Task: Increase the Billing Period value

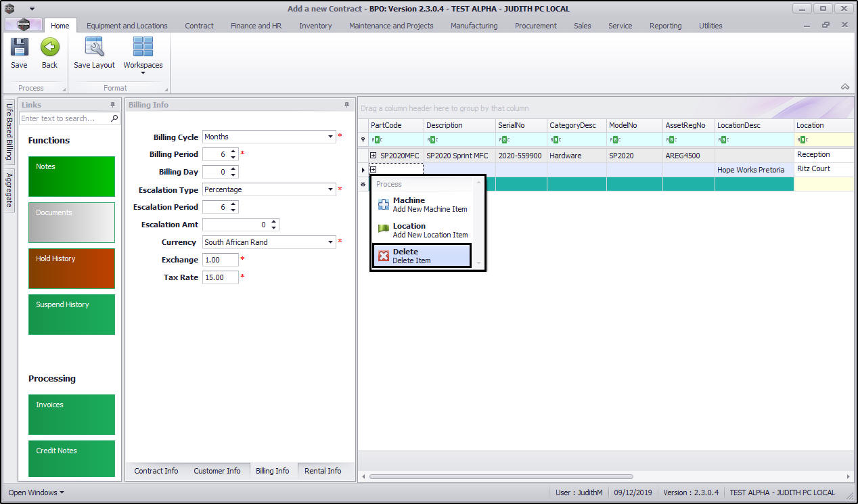Action: click(x=233, y=152)
